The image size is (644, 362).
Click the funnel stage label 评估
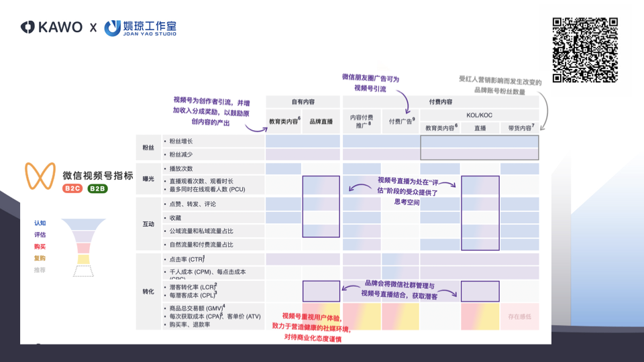[40, 235]
